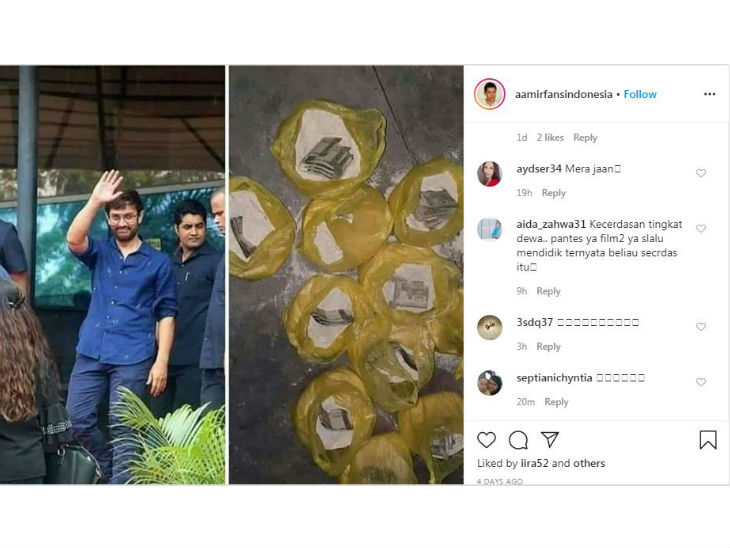Click the photo of yellow plastic bags
The image size is (730, 548).
[x=346, y=275]
